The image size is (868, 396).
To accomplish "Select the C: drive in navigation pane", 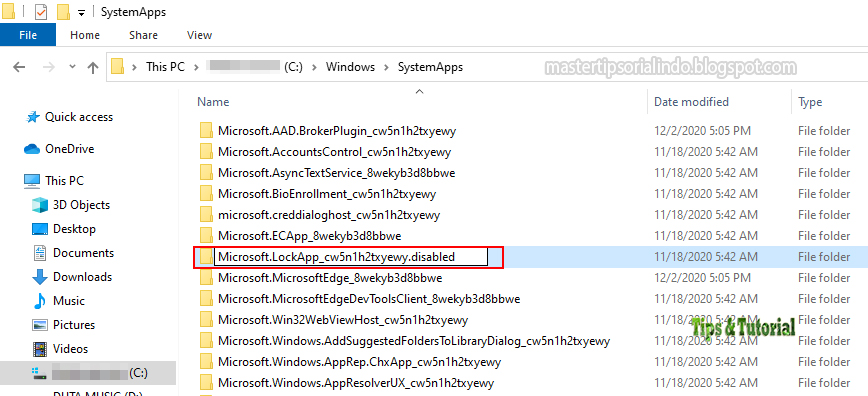I will pyautogui.click(x=89, y=373).
